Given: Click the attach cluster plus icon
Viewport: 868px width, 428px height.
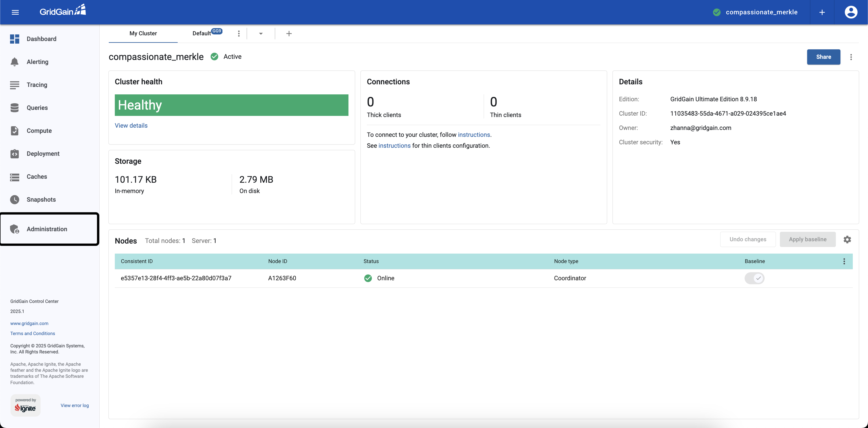Looking at the screenshot, I should (822, 12).
